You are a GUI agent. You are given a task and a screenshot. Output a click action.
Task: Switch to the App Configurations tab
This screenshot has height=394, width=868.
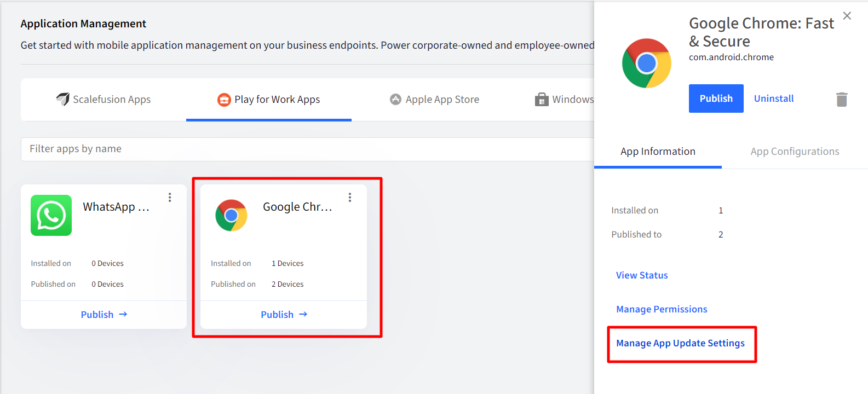[x=795, y=152]
